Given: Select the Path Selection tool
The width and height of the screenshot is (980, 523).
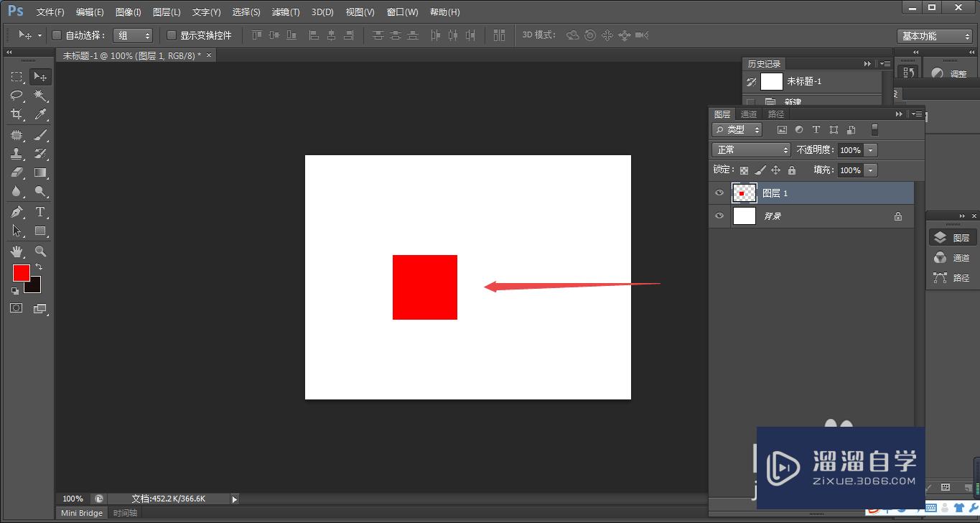Looking at the screenshot, I should point(17,231).
